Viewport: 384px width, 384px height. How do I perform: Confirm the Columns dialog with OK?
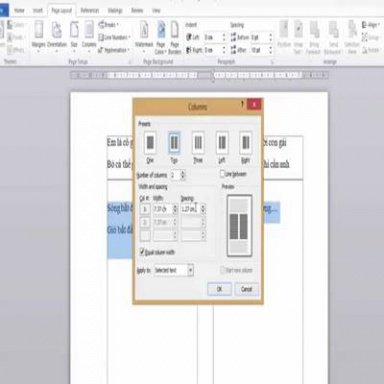point(219,289)
